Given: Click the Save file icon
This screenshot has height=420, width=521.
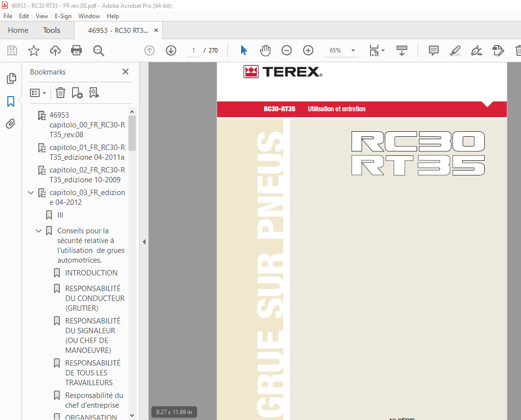Looking at the screenshot, I should (12, 50).
